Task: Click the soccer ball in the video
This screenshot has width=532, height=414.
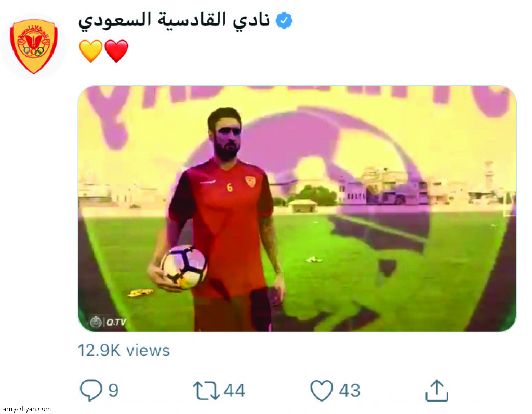Action: click(x=183, y=266)
